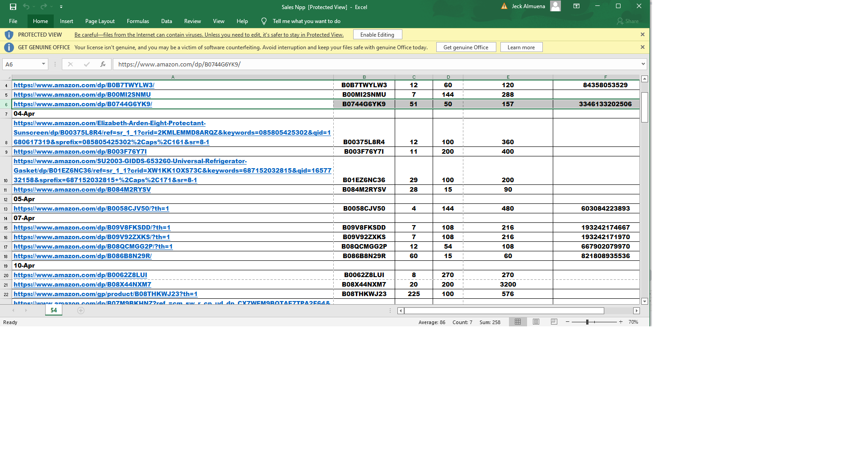Open the Help tab
Screen dimensions: 868x471
click(242, 21)
